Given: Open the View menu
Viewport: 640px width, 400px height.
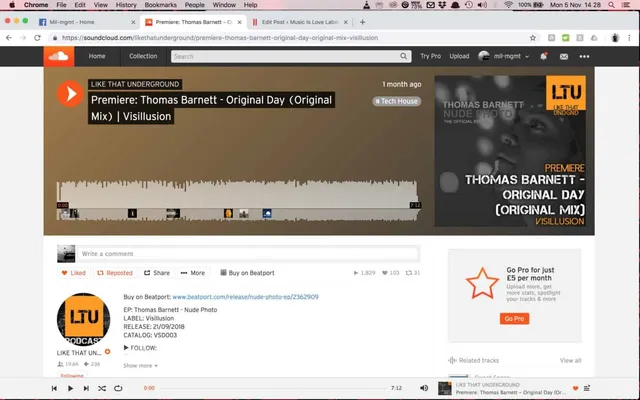Looking at the screenshot, I should pos(100,5).
